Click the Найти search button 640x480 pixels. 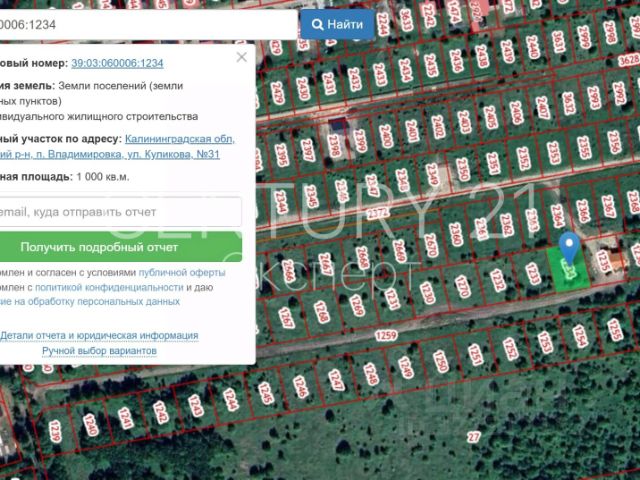338,24
